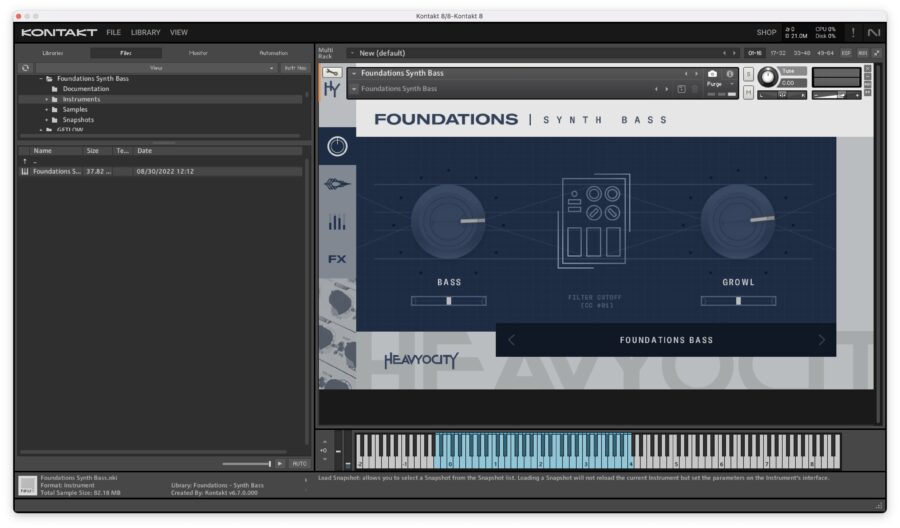
Task: Select MIDI channel page 01-16
Action: (x=754, y=53)
